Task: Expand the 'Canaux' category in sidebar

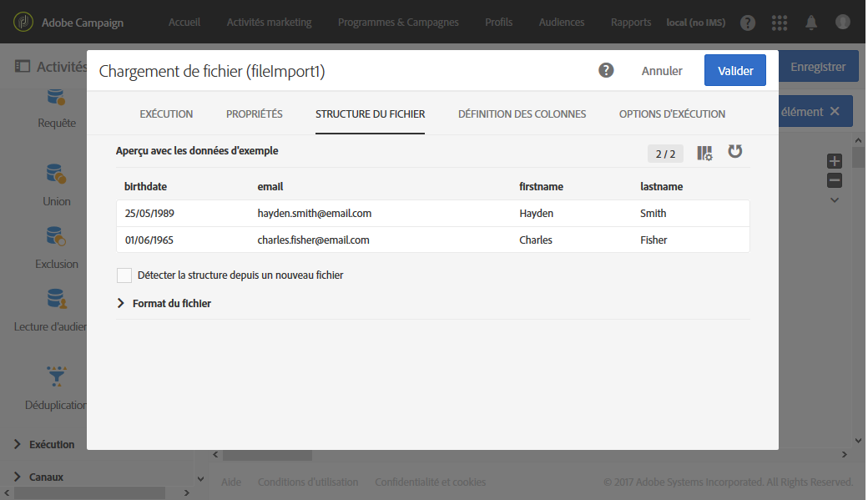Action: 17,477
